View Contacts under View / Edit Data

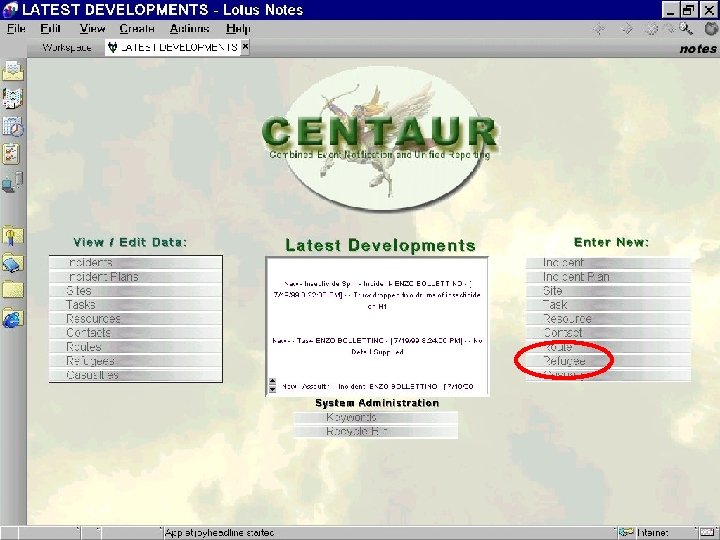135,332
